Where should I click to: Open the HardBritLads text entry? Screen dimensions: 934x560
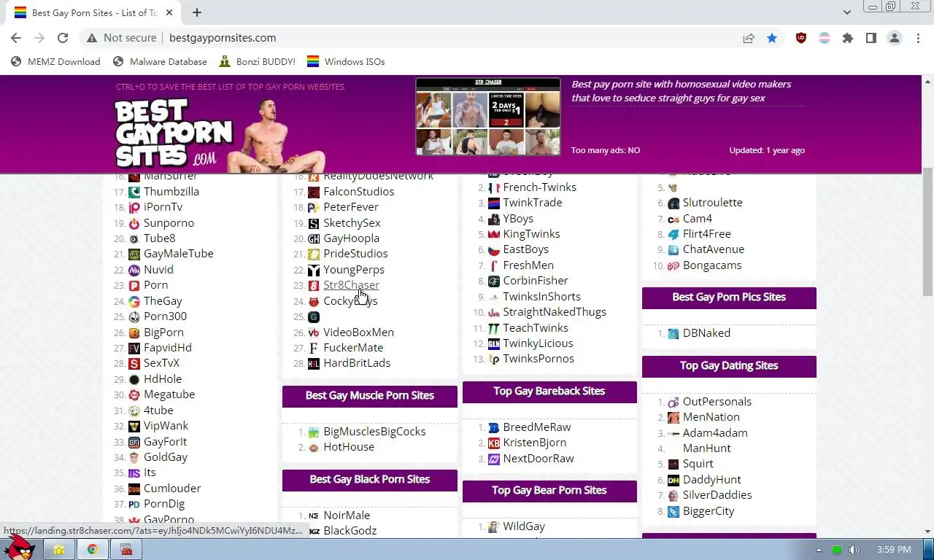[x=357, y=363]
